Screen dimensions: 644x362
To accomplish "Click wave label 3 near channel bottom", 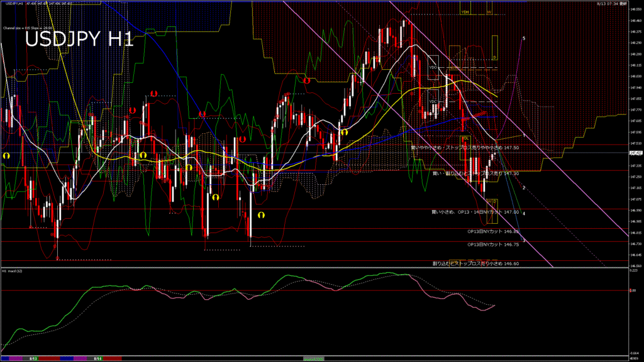I will 524,240.
